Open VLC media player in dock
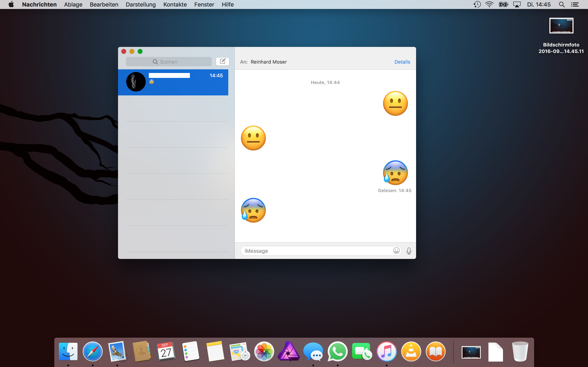Image resolution: width=588 pixels, height=367 pixels. pyautogui.click(x=411, y=352)
